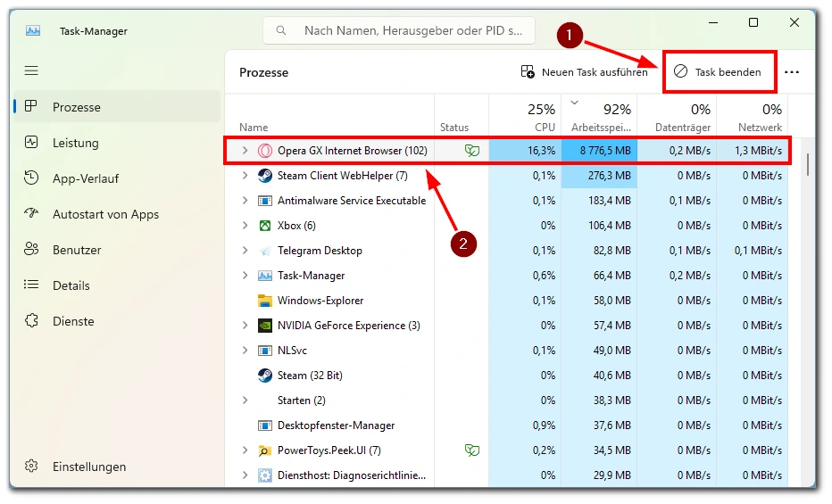Switch to the Leistung tab

point(117,143)
